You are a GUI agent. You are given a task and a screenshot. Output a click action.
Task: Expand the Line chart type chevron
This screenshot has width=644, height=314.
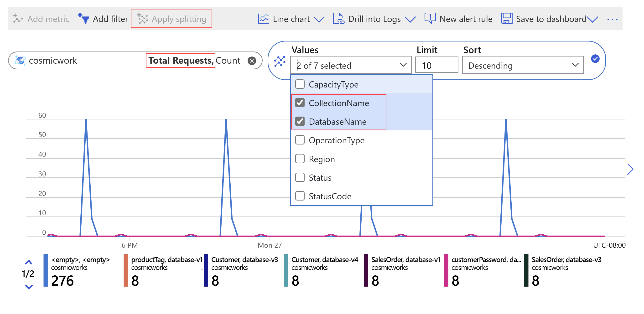pyautogui.click(x=319, y=19)
